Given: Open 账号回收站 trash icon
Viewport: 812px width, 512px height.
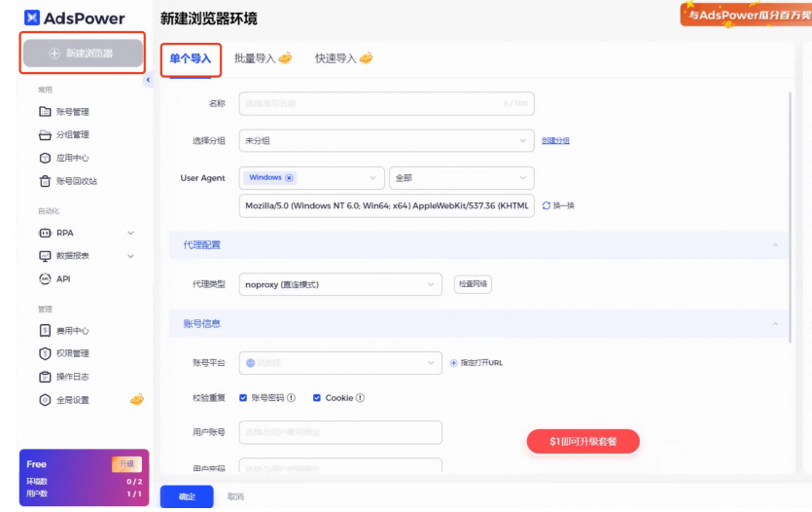Looking at the screenshot, I should pos(45,181).
